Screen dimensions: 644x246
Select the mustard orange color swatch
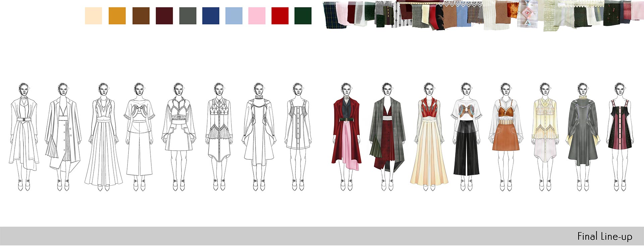[117, 16]
